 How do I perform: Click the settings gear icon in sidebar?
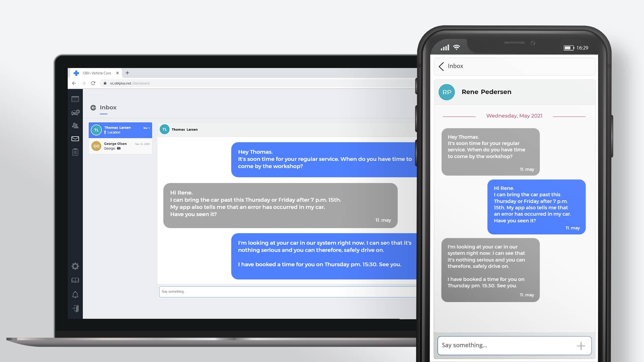[75, 266]
